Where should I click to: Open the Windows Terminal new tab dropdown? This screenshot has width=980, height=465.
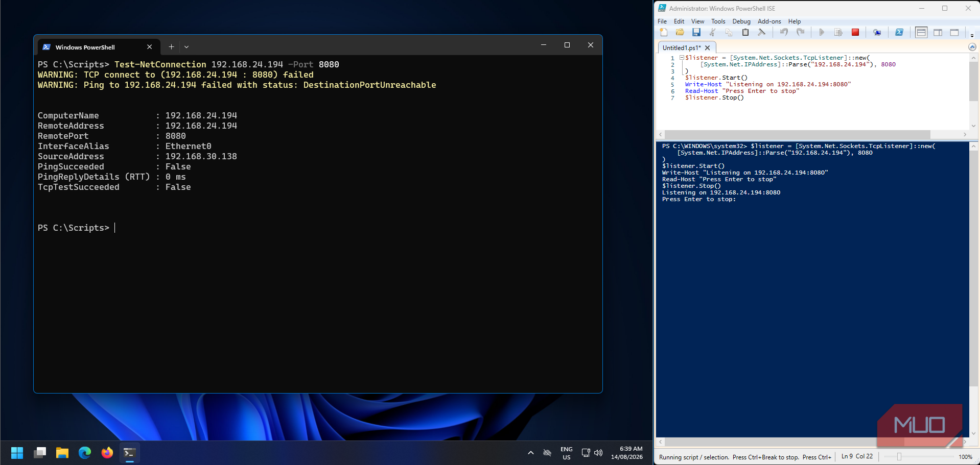pyautogui.click(x=186, y=47)
